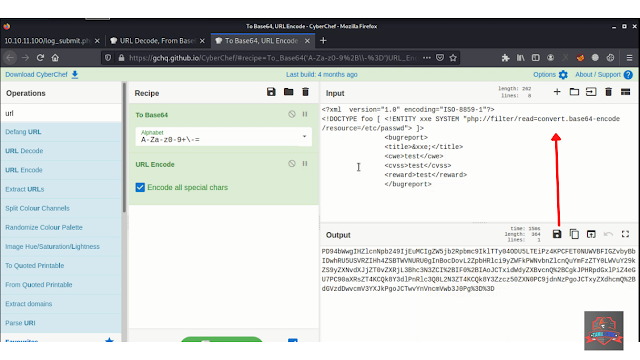Bookmark this page with the star
The width and height of the screenshot is (640, 360).
pos(453,58)
